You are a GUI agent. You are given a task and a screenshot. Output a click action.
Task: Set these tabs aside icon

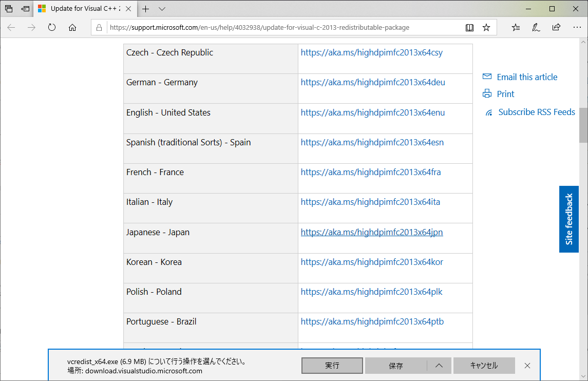pyautogui.click(x=25, y=9)
